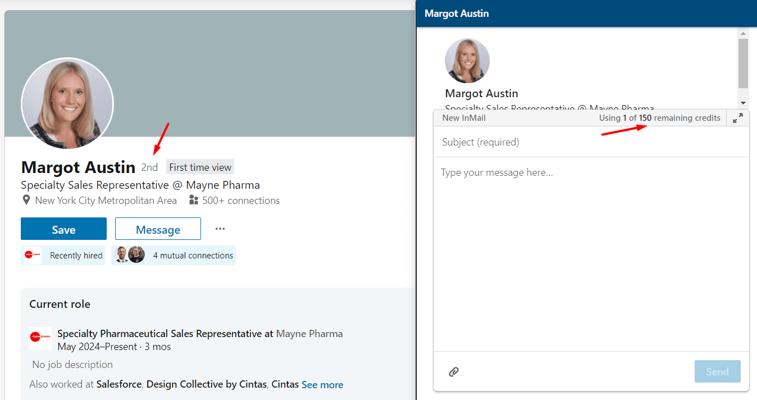Viewport: 757px width, 400px height.
Task: Expand the See more link
Action: click(x=322, y=385)
